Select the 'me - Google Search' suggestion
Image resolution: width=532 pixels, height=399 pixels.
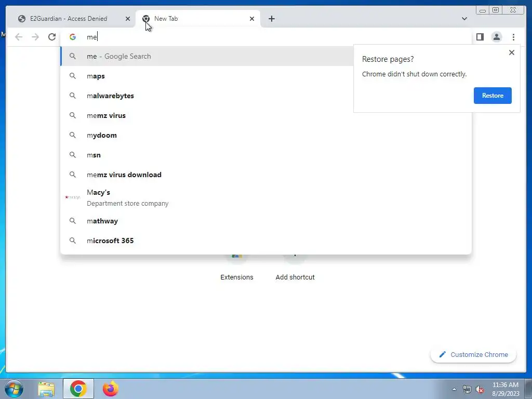(207, 56)
